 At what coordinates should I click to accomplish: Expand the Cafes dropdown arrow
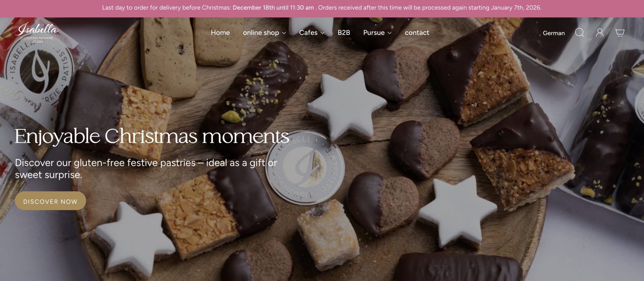[322, 33]
